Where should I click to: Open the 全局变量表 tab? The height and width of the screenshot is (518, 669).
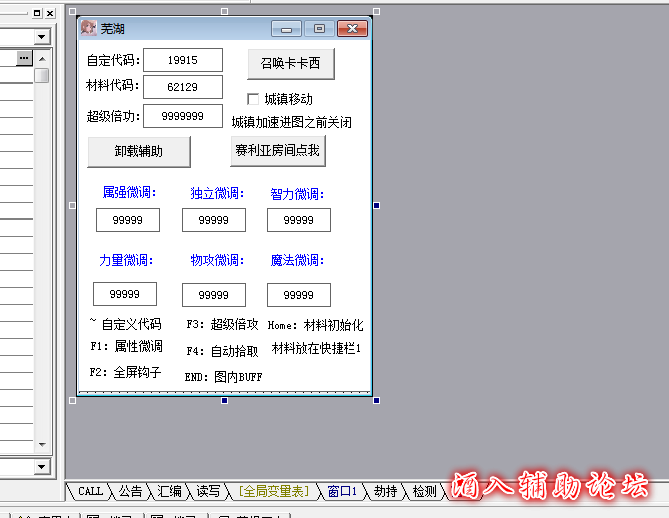click(x=273, y=491)
